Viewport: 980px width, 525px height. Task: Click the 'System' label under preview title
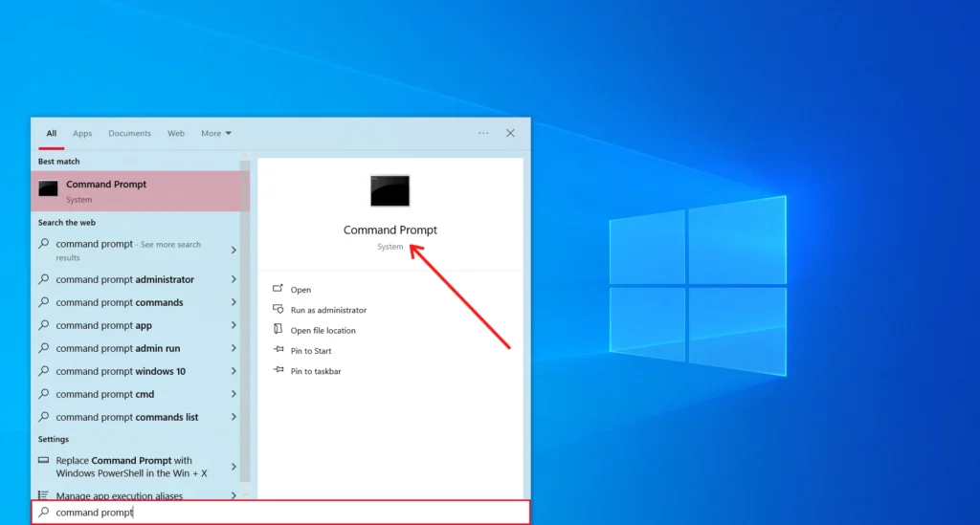[390, 247]
